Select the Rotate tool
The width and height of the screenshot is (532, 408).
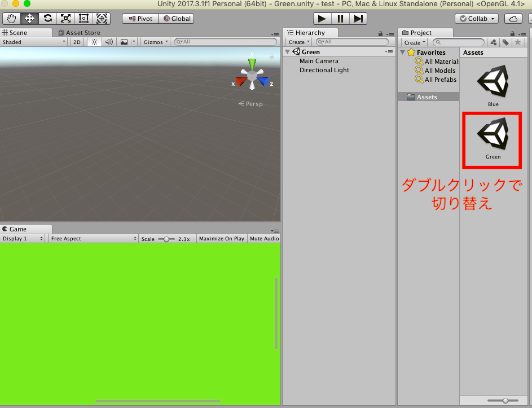coord(47,19)
